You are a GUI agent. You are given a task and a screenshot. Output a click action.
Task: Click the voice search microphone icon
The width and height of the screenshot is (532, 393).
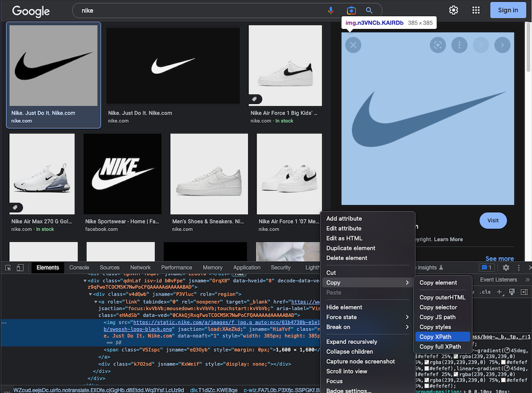point(331,11)
